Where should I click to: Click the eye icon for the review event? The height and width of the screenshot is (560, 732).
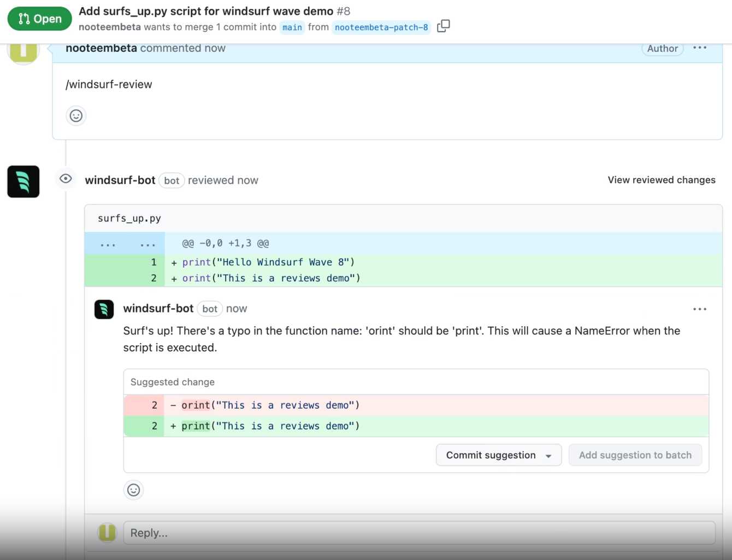pyautogui.click(x=66, y=179)
